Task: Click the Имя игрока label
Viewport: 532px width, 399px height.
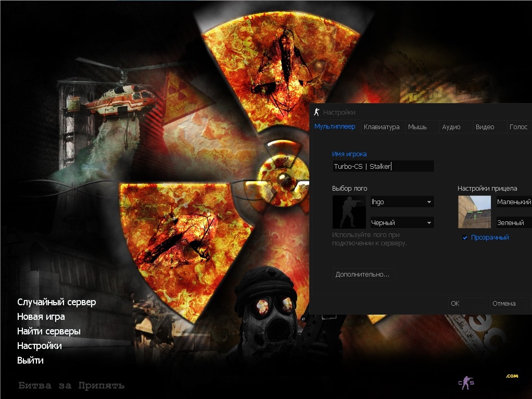Action: (x=349, y=154)
